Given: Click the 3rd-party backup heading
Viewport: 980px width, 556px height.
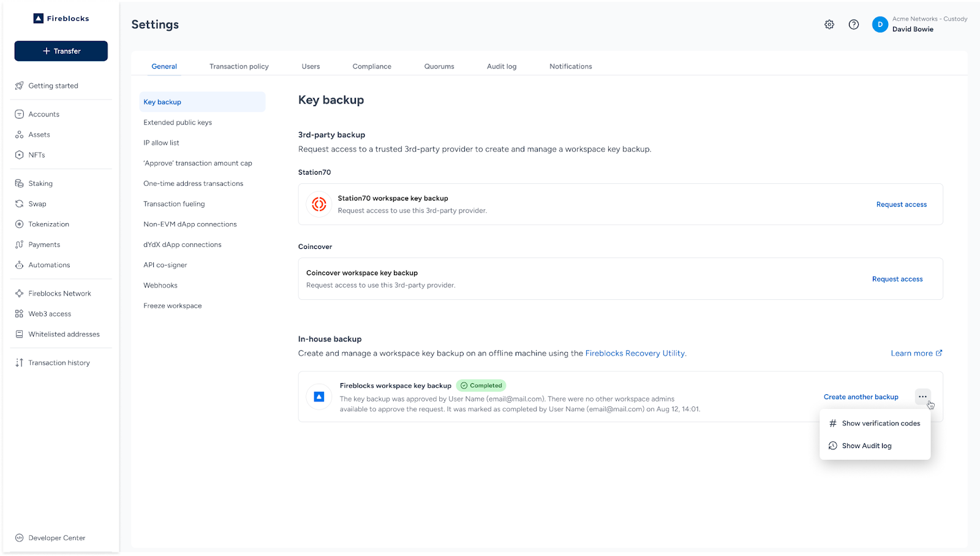Looking at the screenshot, I should click(x=331, y=135).
